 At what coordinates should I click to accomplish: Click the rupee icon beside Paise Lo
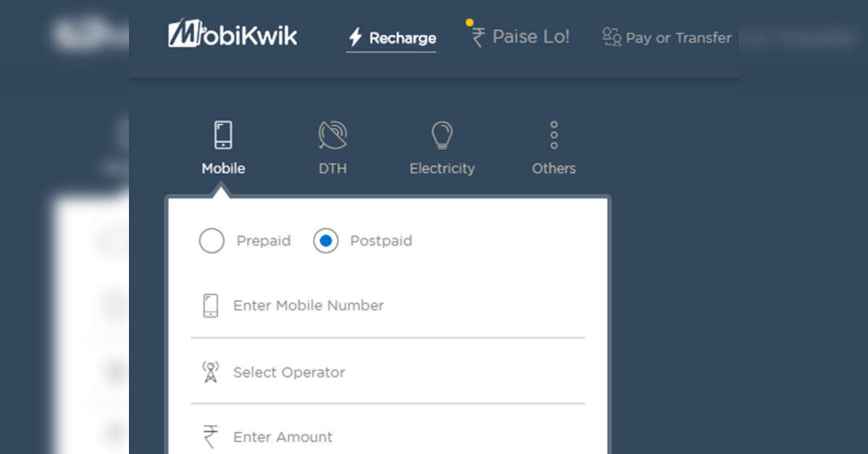tap(477, 37)
